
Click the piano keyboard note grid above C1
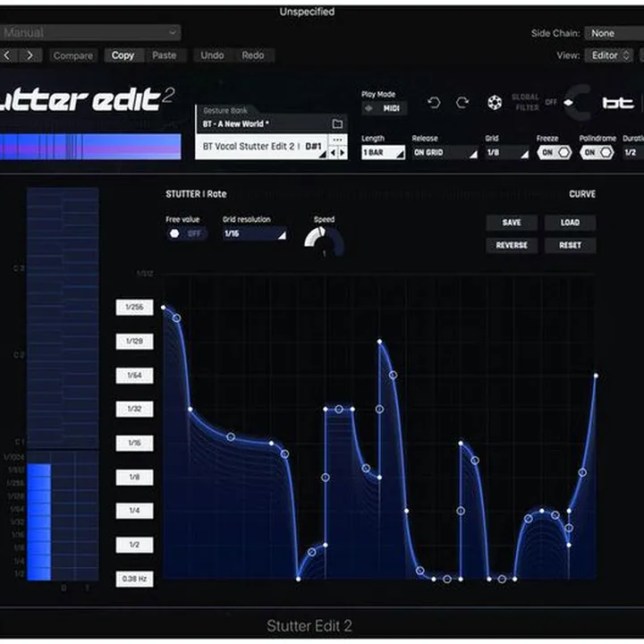point(63,318)
